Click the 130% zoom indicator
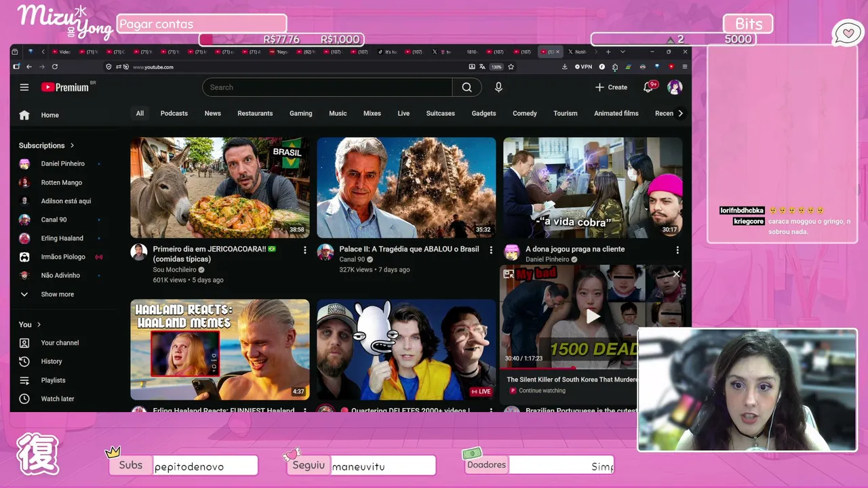The width and height of the screenshot is (868, 488). coord(496,67)
